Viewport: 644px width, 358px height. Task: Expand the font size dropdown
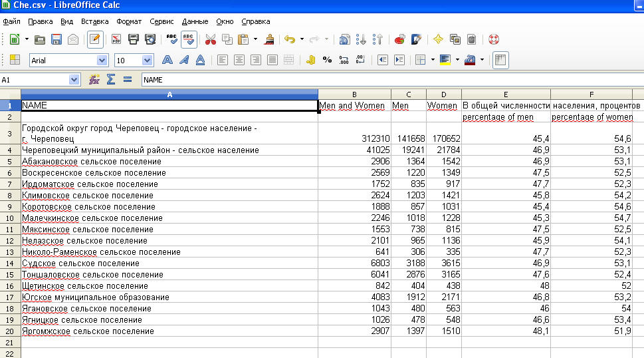click(x=148, y=60)
